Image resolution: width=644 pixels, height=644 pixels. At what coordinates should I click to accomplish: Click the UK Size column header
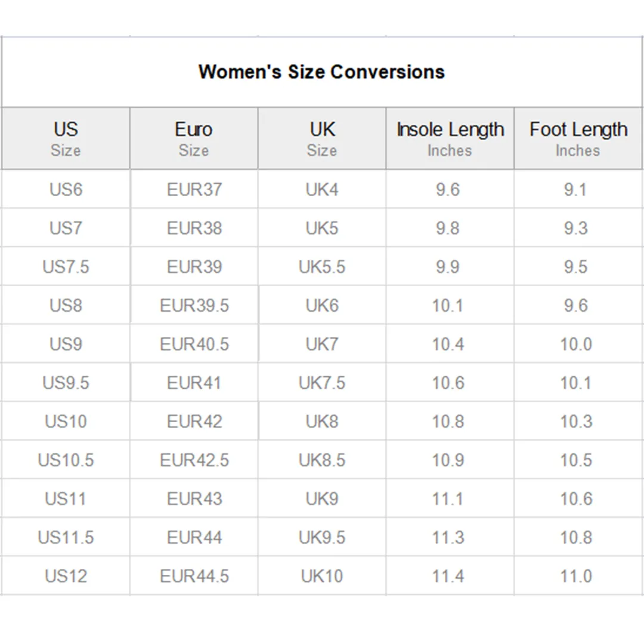point(322,138)
